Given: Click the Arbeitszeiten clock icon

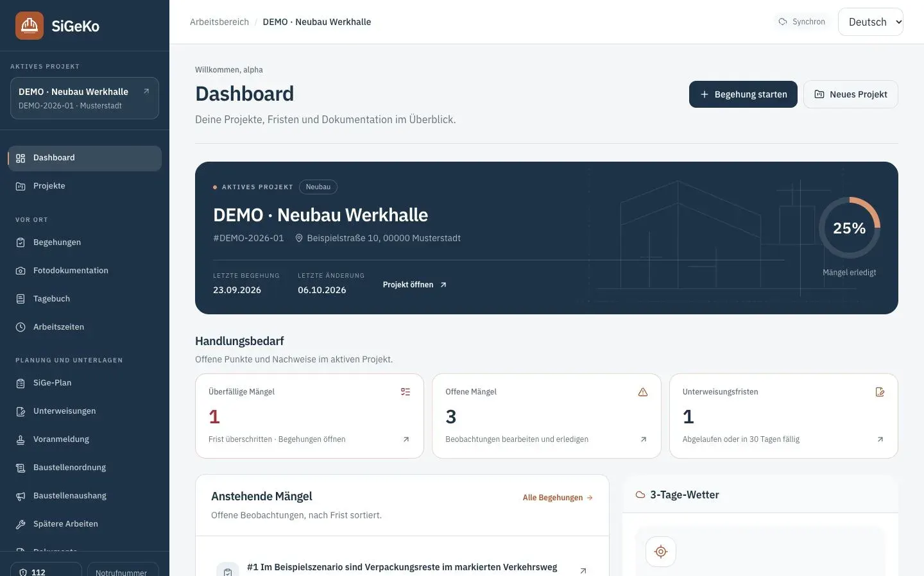Looking at the screenshot, I should [21, 327].
